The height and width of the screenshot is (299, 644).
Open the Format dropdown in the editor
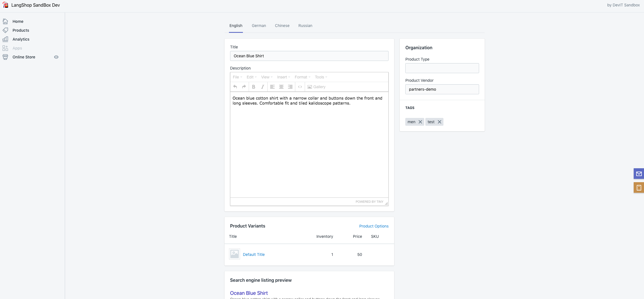(301, 77)
